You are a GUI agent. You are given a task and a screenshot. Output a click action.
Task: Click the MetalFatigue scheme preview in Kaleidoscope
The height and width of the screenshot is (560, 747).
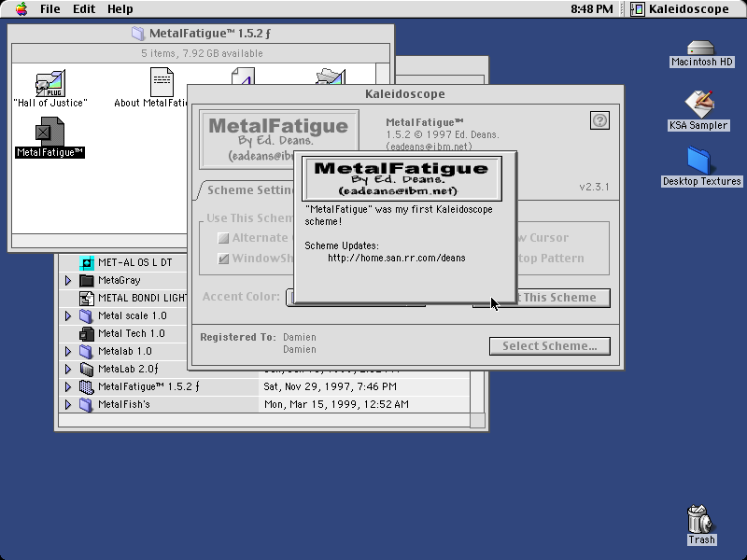(247, 139)
